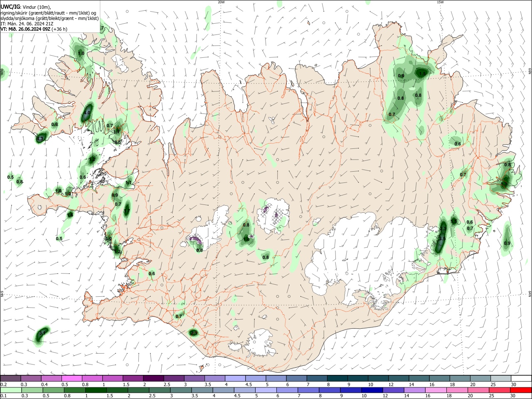Viewport: 532px width, 399px height.
Task: Click the "64N" latitude label on right edge
Action: point(530,293)
